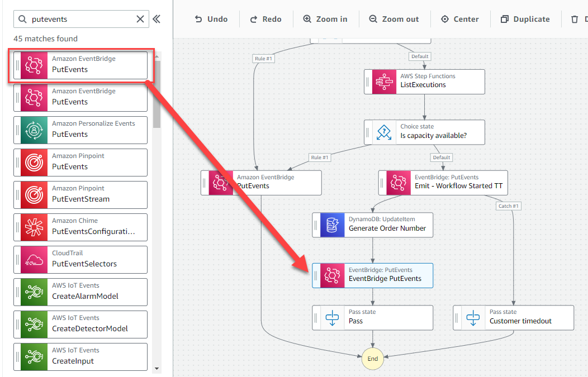Duplicate the selected state
Screen dimensions: 588x377
(x=525, y=19)
